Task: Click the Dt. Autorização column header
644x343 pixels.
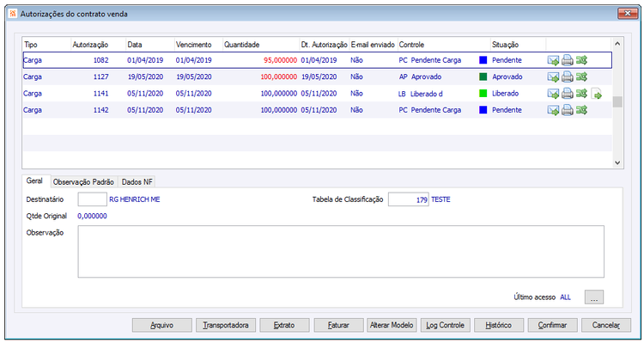Action: coord(324,45)
